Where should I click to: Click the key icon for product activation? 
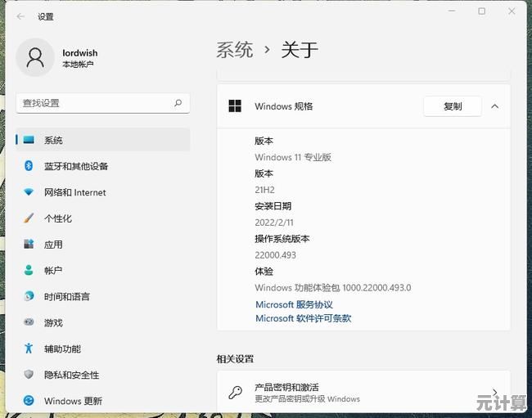point(235,393)
